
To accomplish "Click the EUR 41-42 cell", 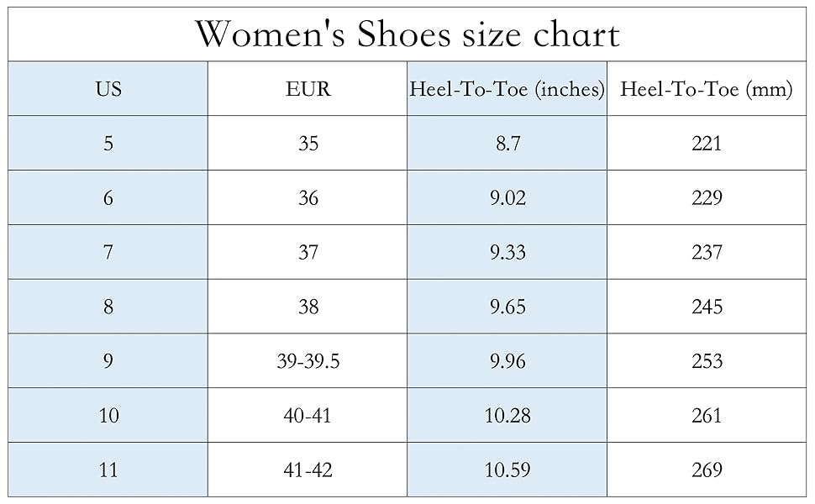I will 308,470.
